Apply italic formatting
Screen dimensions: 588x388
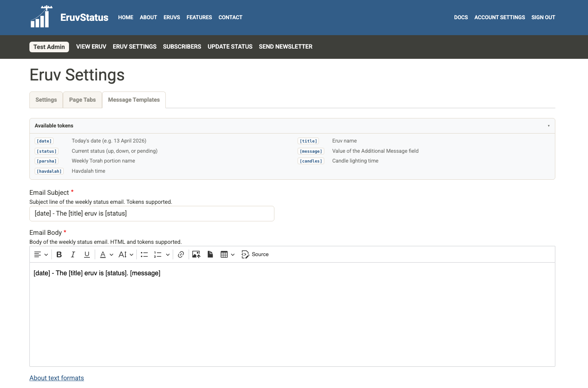point(73,254)
